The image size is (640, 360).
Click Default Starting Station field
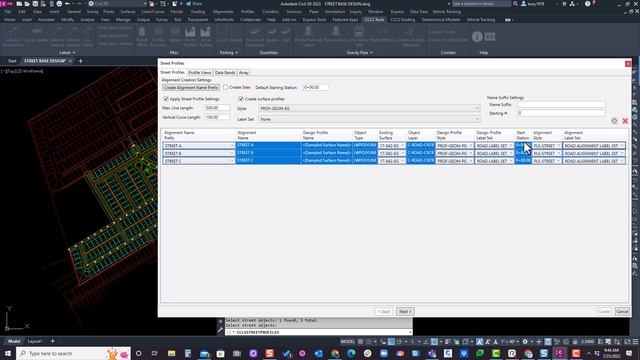(316, 87)
